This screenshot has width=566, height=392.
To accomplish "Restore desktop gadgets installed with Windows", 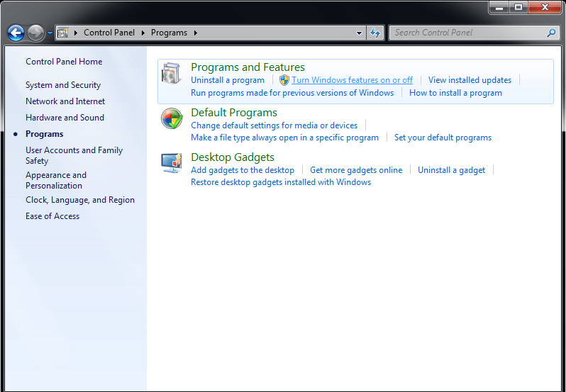I will pyautogui.click(x=281, y=182).
